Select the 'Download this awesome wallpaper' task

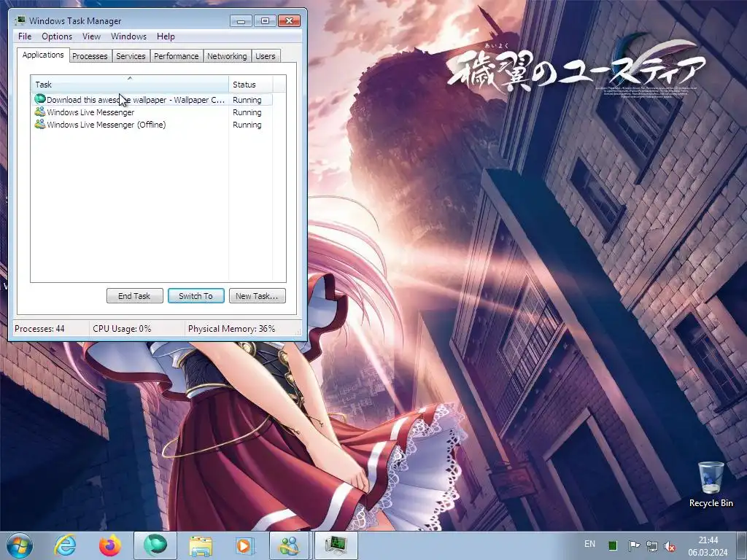[152, 100]
